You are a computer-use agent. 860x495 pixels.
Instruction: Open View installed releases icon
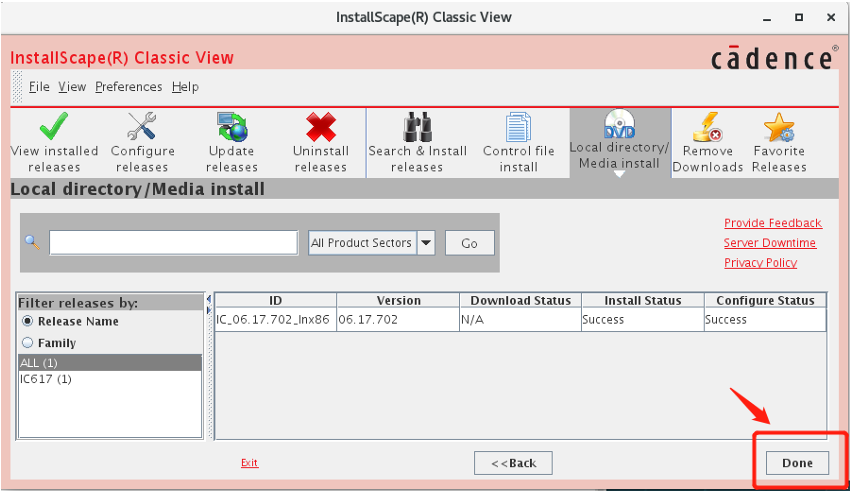tap(54, 128)
